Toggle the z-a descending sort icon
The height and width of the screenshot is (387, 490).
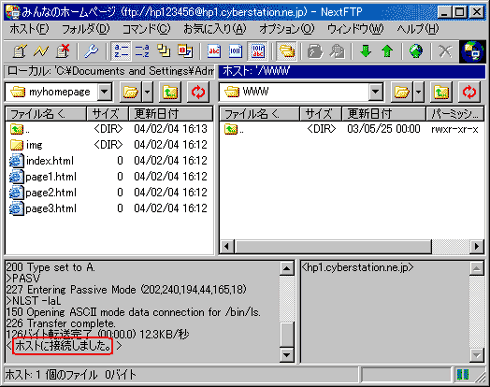(x=142, y=51)
